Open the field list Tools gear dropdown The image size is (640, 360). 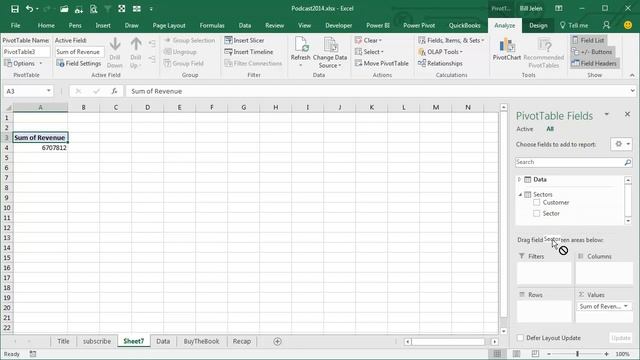tap(622, 144)
